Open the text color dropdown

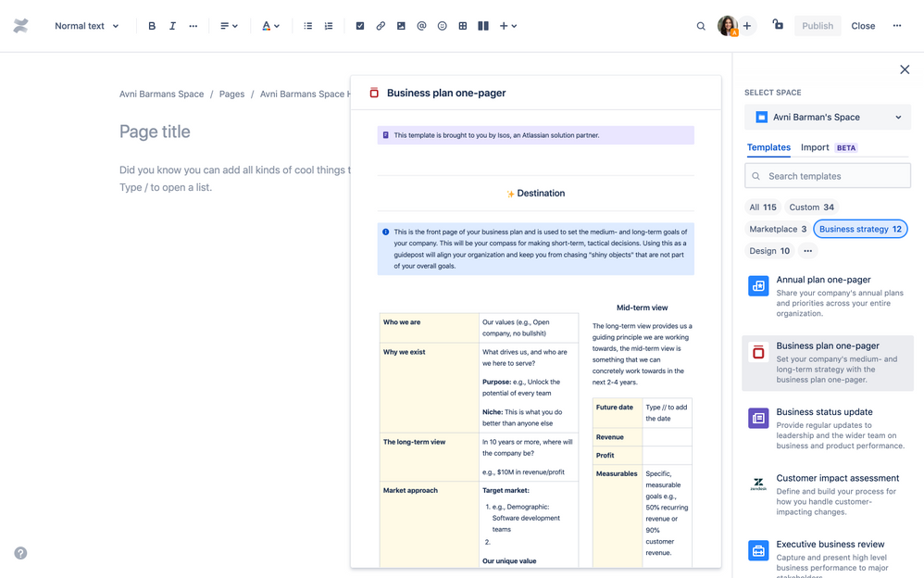270,26
